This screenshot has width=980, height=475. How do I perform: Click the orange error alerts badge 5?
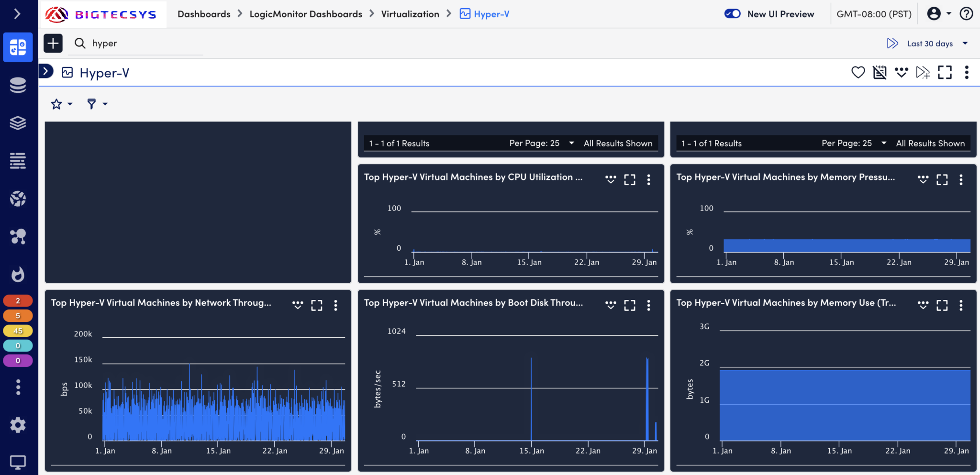point(18,316)
